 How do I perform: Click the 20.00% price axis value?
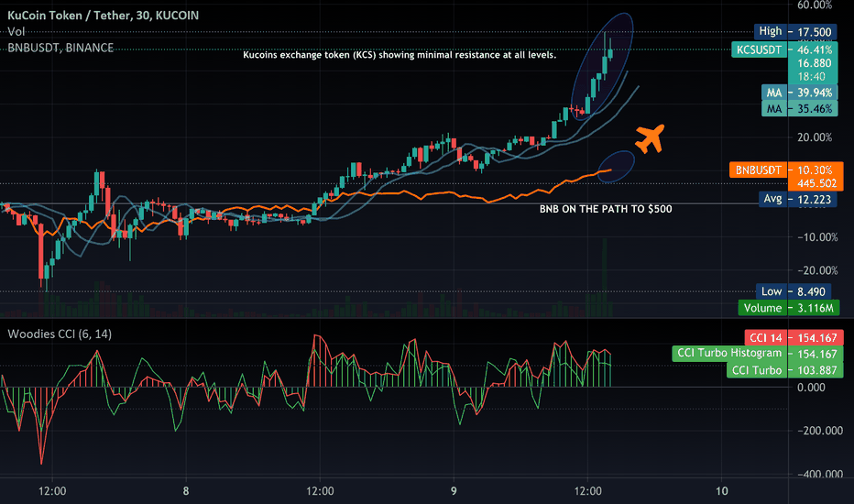tap(815, 137)
